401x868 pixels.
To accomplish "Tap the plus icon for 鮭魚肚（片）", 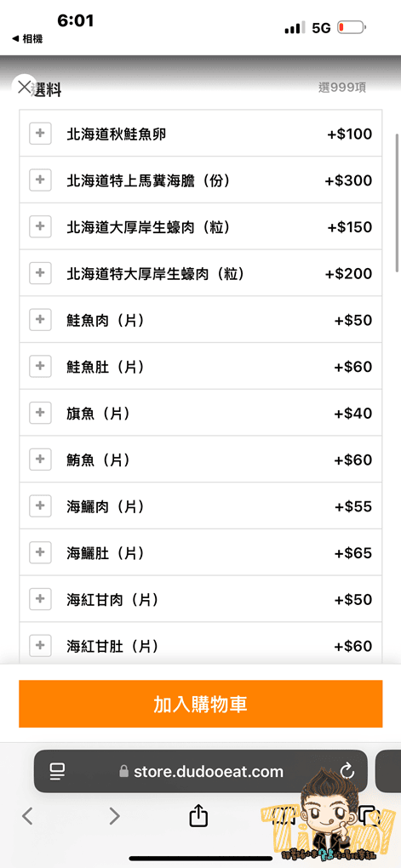I will point(40,366).
